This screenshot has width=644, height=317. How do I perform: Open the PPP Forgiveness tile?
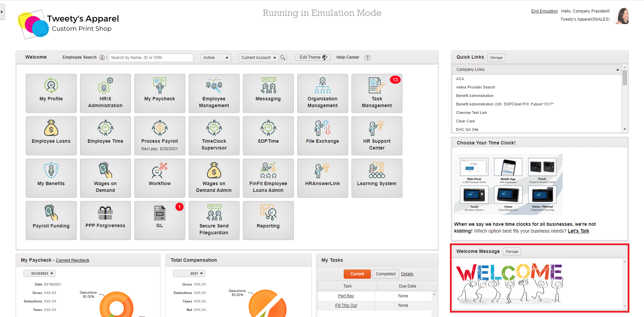pos(106,220)
